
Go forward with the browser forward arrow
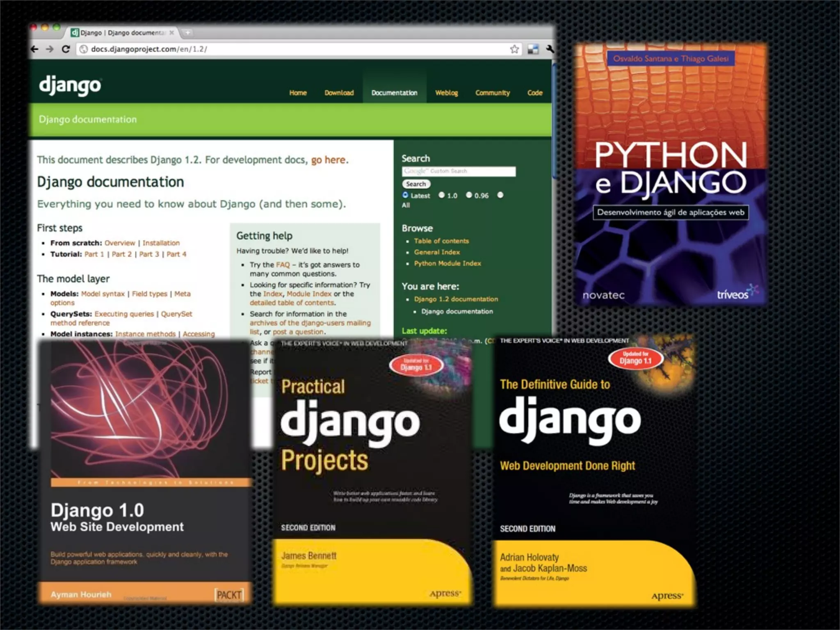click(x=50, y=49)
